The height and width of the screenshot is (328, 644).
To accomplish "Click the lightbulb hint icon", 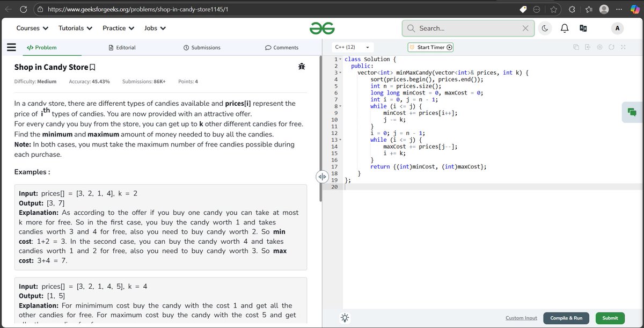I will point(345,318).
